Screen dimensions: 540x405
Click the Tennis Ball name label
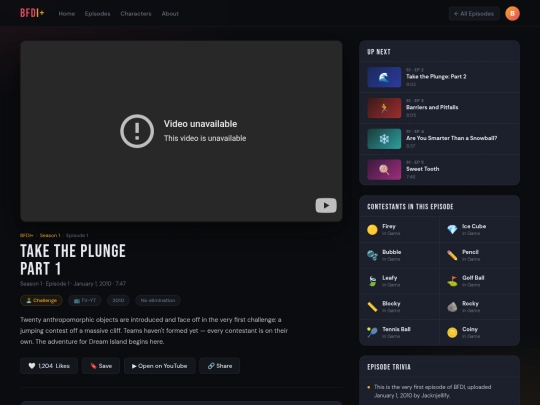click(396, 329)
